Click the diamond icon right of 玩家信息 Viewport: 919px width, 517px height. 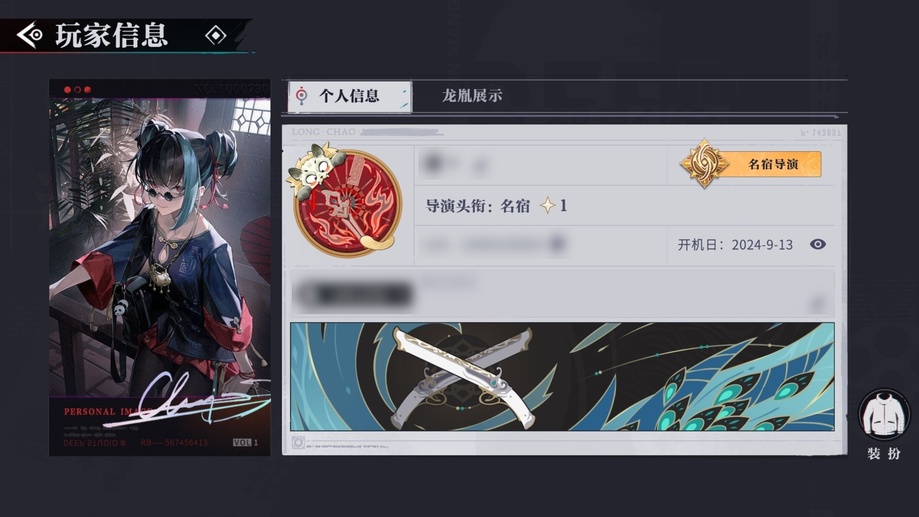pyautogui.click(x=216, y=35)
